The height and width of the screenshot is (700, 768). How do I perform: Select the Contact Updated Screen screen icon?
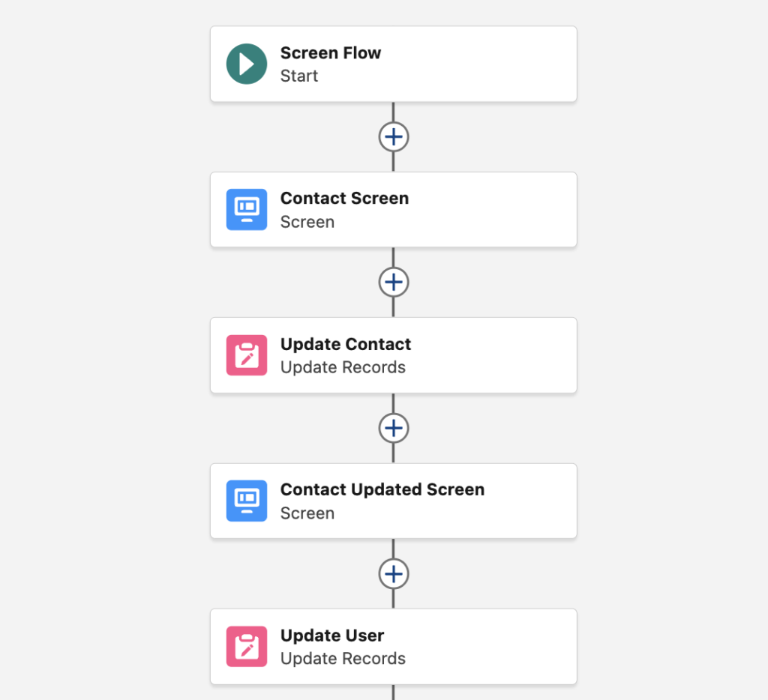click(246, 501)
